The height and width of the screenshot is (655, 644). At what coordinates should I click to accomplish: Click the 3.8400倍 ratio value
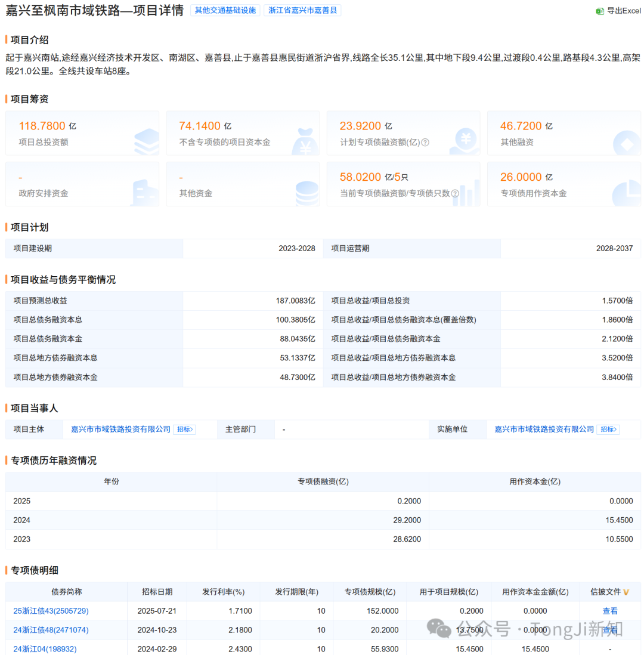point(617,377)
